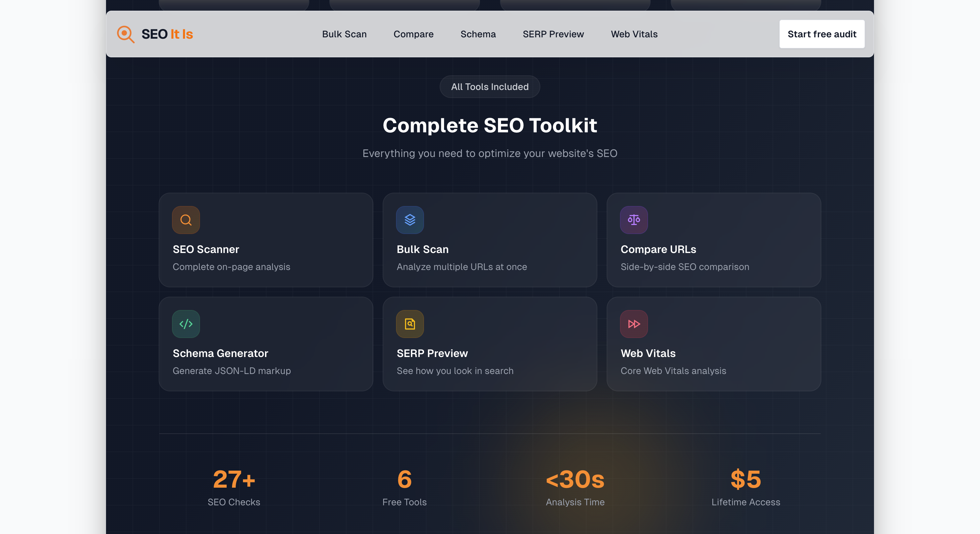The width and height of the screenshot is (980, 534).
Task: Click the SEO Scanner magnifier icon
Action: [x=186, y=220]
